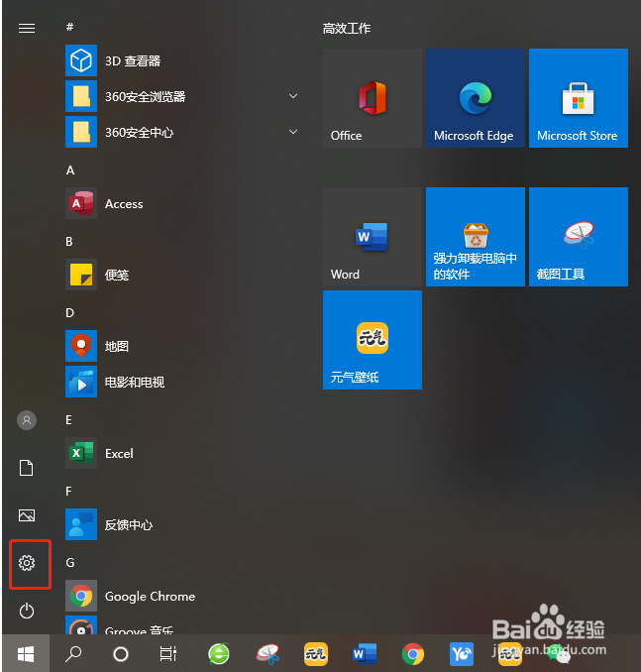
Task: Click the letter D section header
Action: 69,313
